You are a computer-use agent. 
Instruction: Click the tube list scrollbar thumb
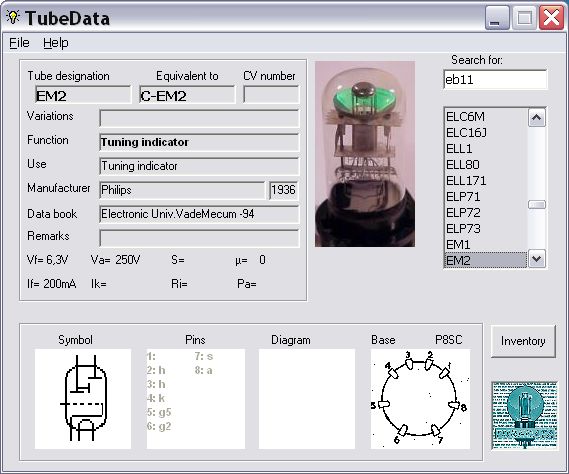(x=537, y=205)
